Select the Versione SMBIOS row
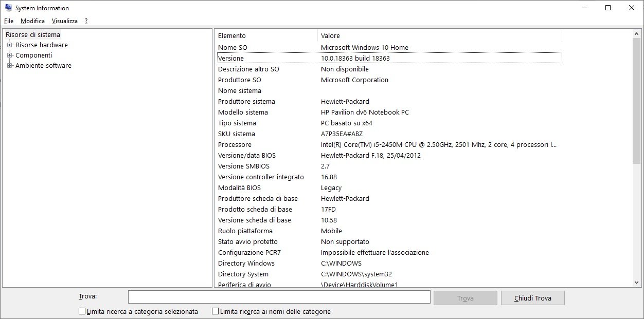Viewport: 644px width, 319px height. click(389, 166)
